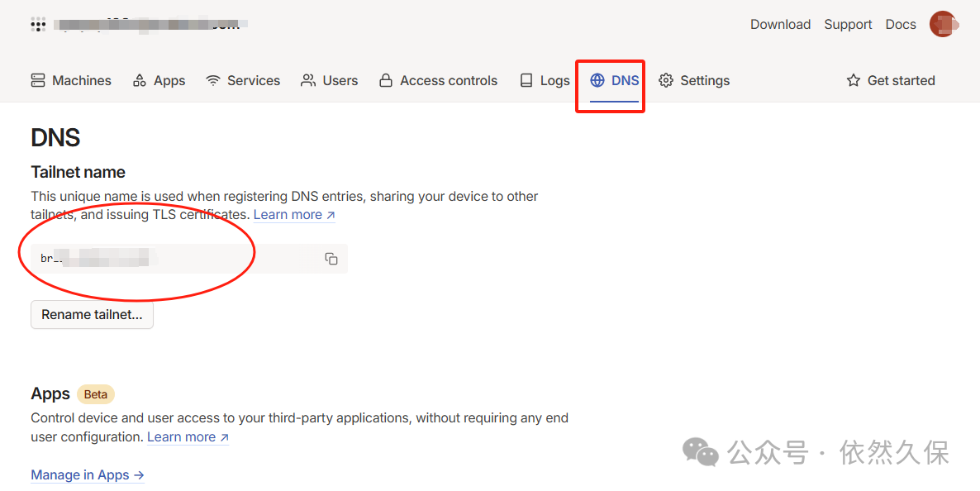This screenshot has width=980, height=491.
Task: Open the Download link
Action: click(781, 25)
